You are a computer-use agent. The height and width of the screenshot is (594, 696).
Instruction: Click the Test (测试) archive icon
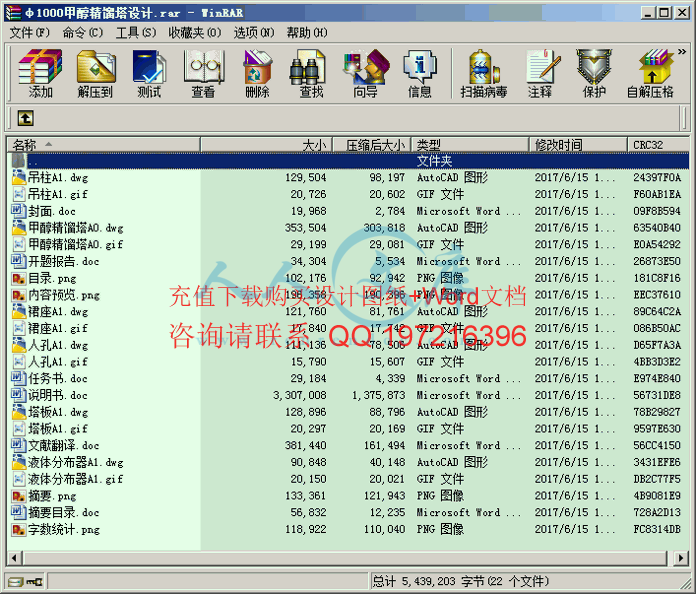[x=149, y=74]
